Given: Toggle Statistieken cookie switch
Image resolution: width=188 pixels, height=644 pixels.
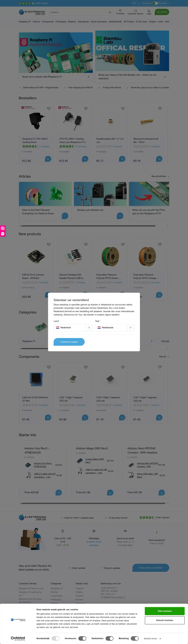Looking at the screenshot, I should coord(109,638).
